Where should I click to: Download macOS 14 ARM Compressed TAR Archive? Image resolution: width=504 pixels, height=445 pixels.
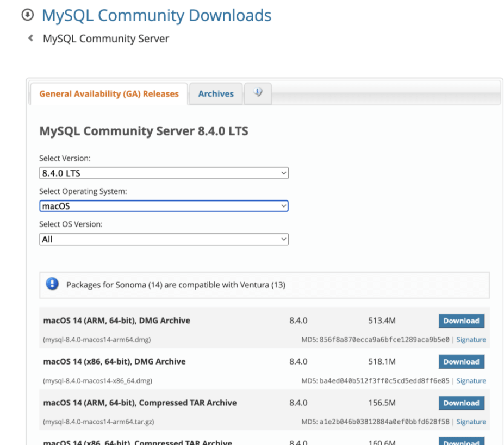[x=461, y=403]
